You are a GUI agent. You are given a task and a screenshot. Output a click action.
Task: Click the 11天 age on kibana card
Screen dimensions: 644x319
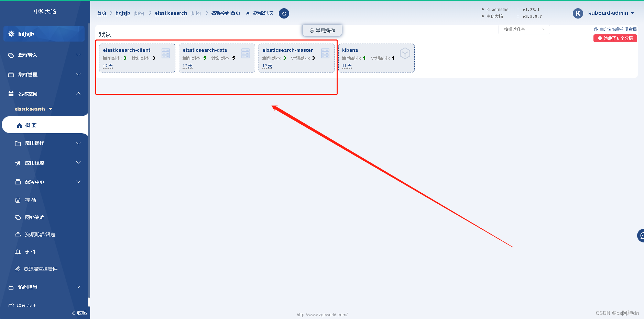347,66
